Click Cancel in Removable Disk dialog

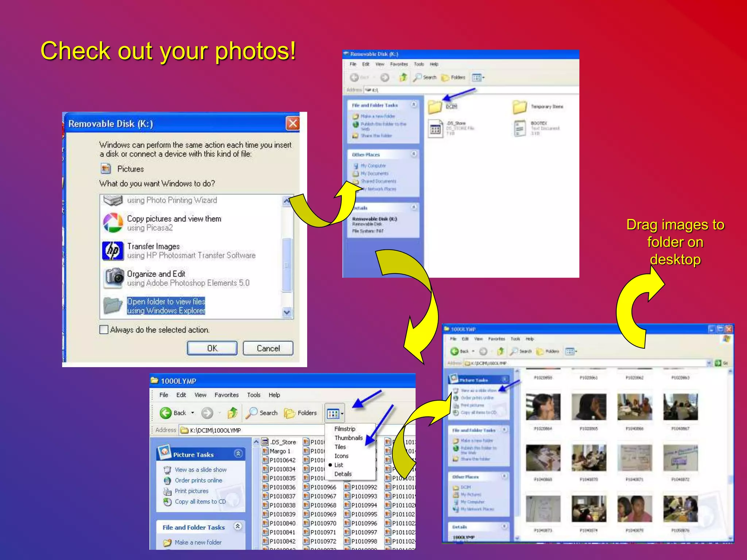268,348
